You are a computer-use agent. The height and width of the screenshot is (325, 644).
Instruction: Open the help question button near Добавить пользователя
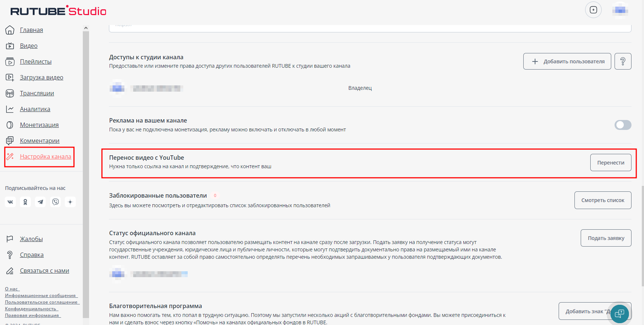(623, 61)
